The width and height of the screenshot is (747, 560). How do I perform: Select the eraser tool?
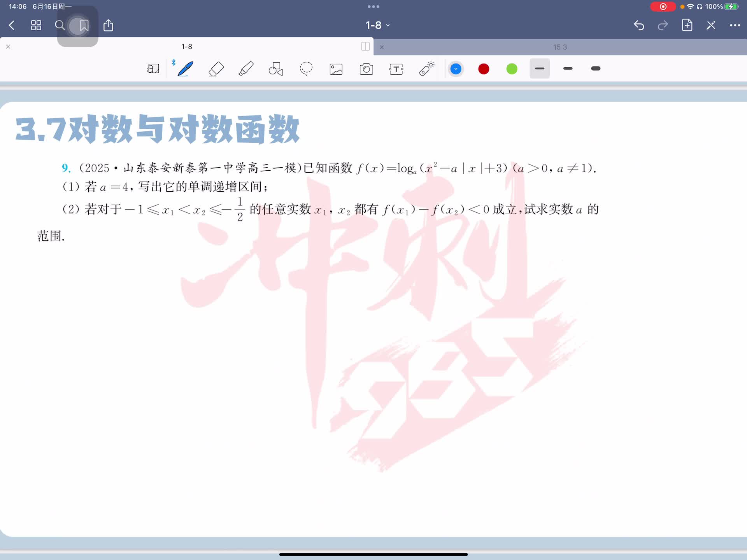216,69
